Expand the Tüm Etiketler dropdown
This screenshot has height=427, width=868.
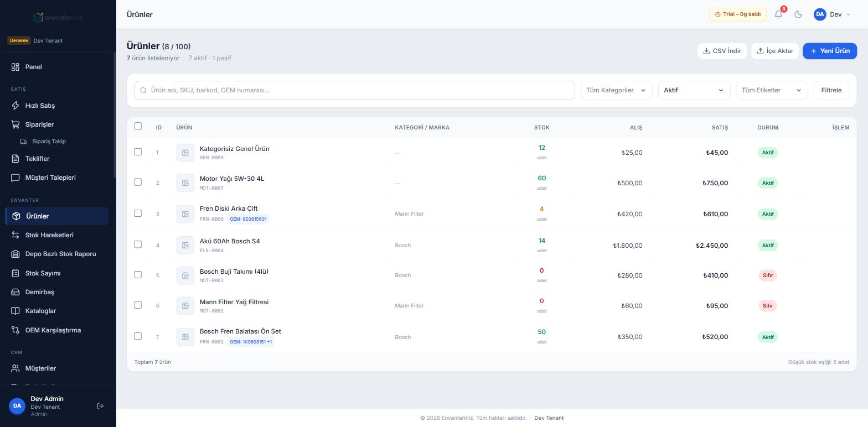point(772,90)
